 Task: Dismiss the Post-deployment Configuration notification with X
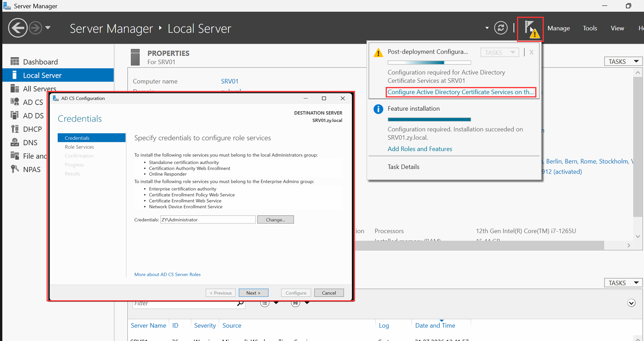[531, 52]
